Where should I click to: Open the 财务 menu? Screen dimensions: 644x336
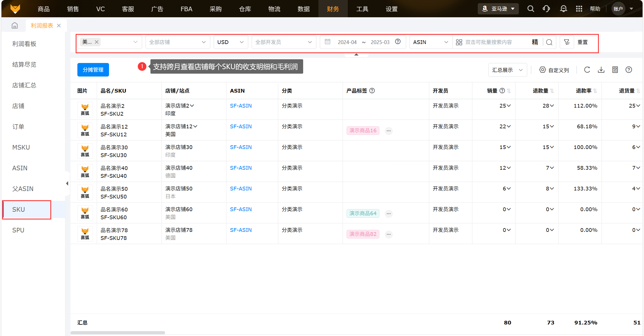pos(333,9)
